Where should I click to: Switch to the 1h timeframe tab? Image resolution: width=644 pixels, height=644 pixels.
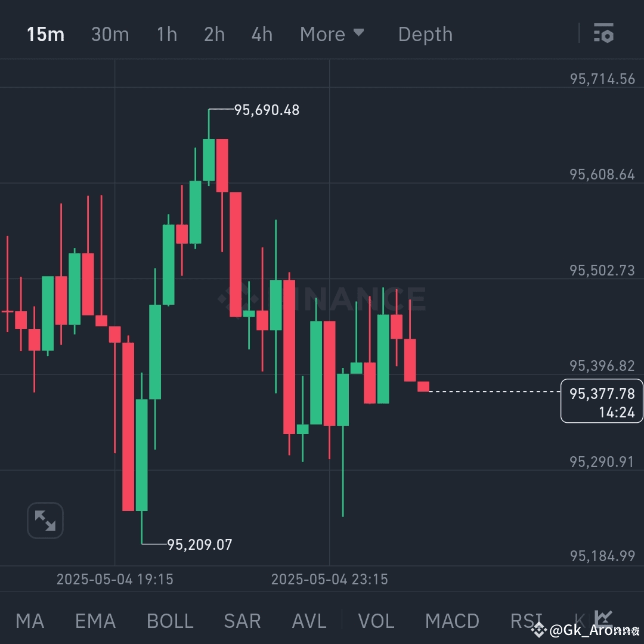166,34
